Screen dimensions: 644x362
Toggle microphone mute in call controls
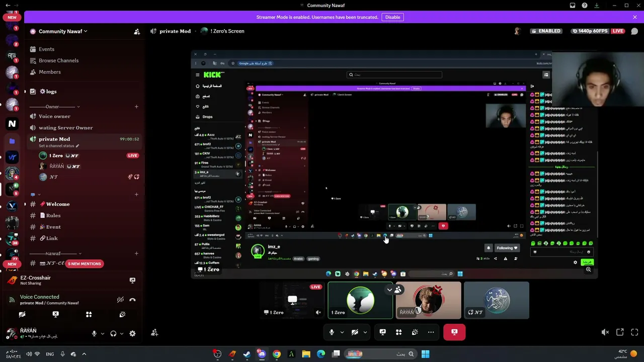[332, 332]
